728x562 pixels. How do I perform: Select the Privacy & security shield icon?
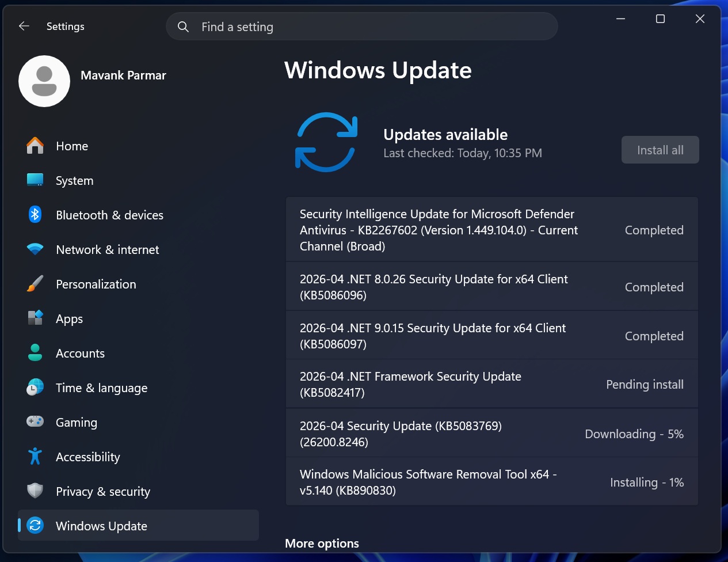click(35, 491)
